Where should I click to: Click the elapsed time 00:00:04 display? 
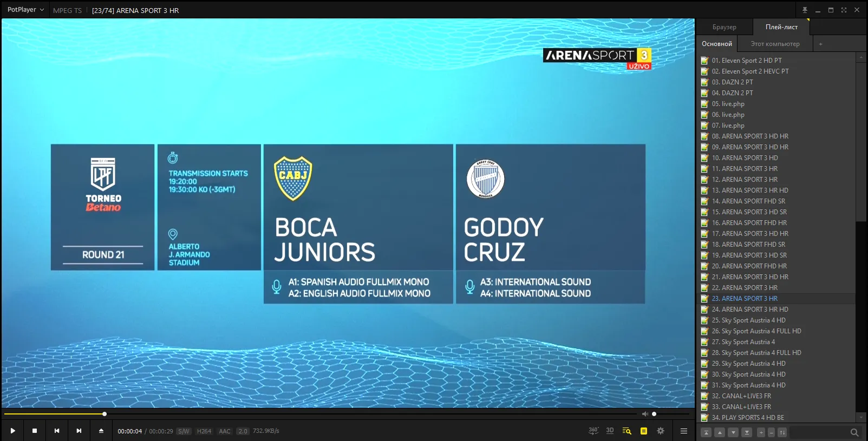click(x=130, y=431)
